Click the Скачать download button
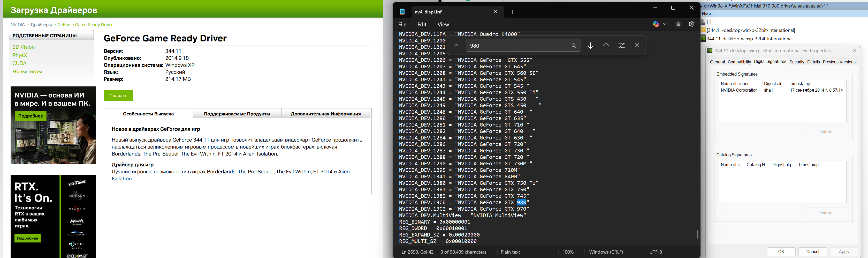Viewport: 868px width, 258px height. [118, 96]
